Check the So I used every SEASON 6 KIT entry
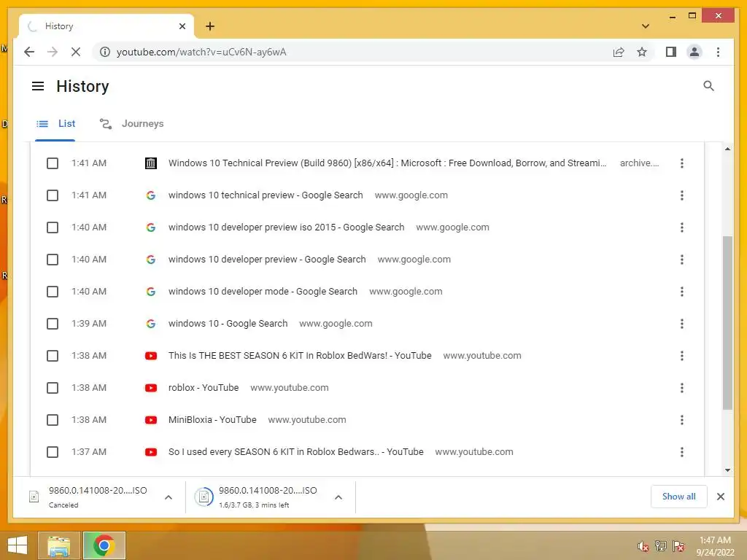The image size is (747, 560). click(53, 452)
